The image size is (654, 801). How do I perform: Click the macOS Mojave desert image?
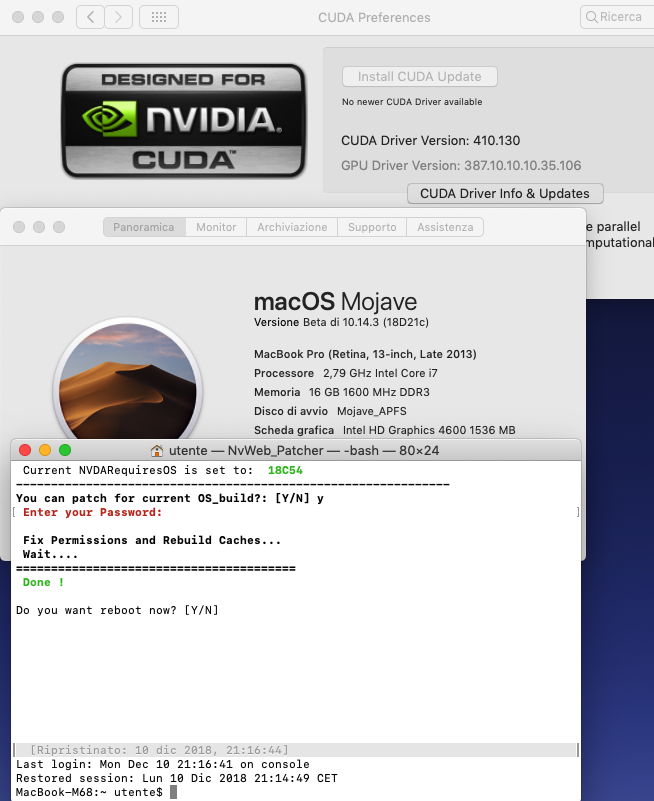pos(128,381)
